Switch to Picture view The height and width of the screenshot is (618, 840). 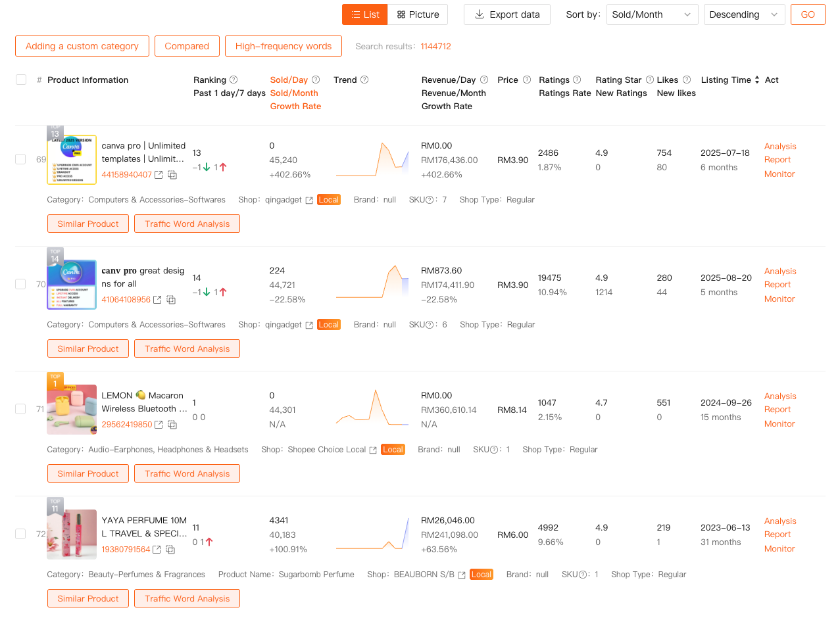click(418, 14)
